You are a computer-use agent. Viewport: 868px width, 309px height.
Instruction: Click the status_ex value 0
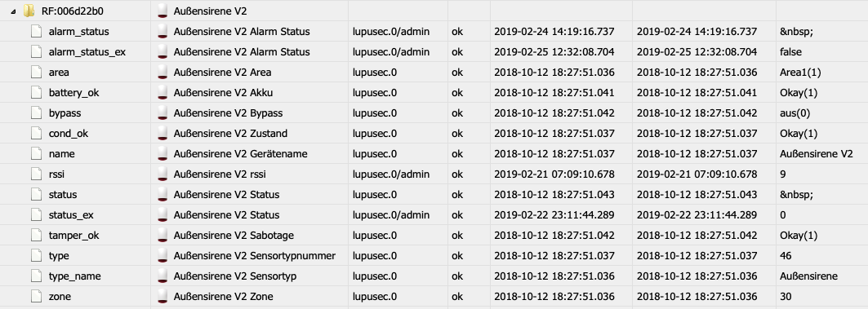pyautogui.click(x=783, y=215)
